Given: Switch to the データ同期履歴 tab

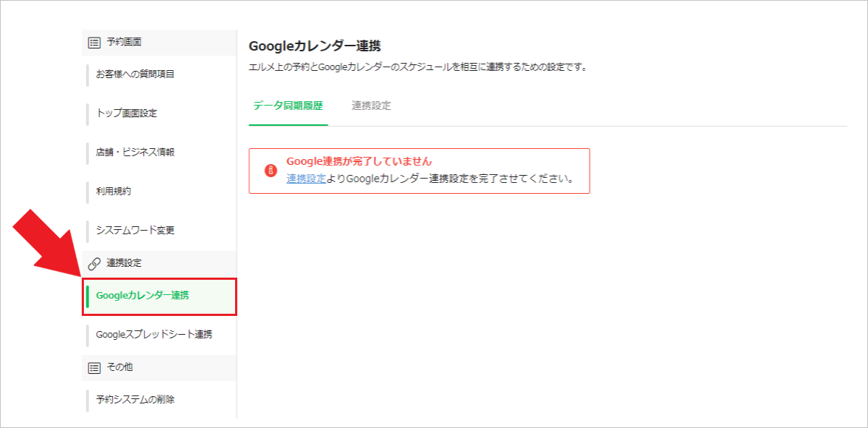Looking at the screenshot, I should pyautogui.click(x=288, y=106).
